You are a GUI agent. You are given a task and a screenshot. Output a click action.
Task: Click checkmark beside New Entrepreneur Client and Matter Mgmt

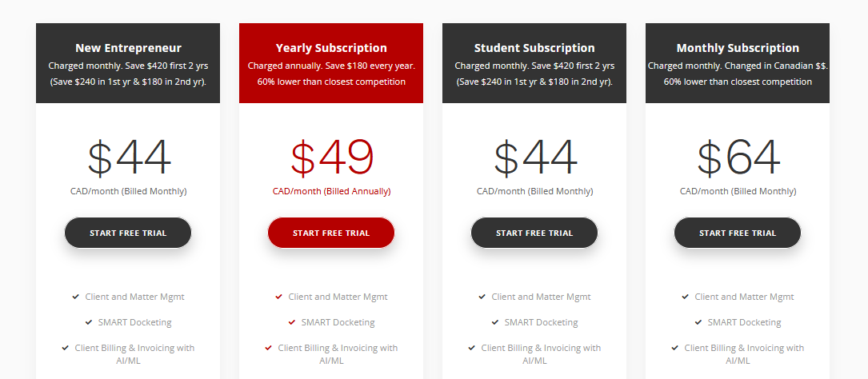tap(76, 297)
